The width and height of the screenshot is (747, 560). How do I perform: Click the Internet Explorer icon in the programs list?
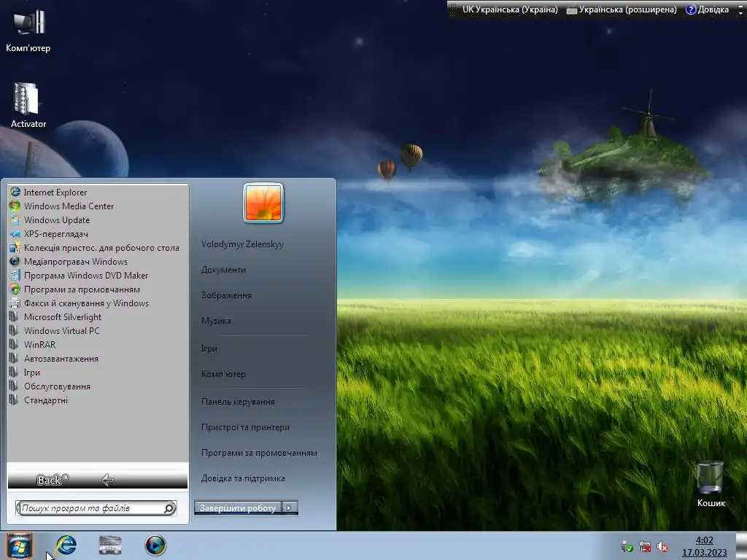[x=15, y=192]
